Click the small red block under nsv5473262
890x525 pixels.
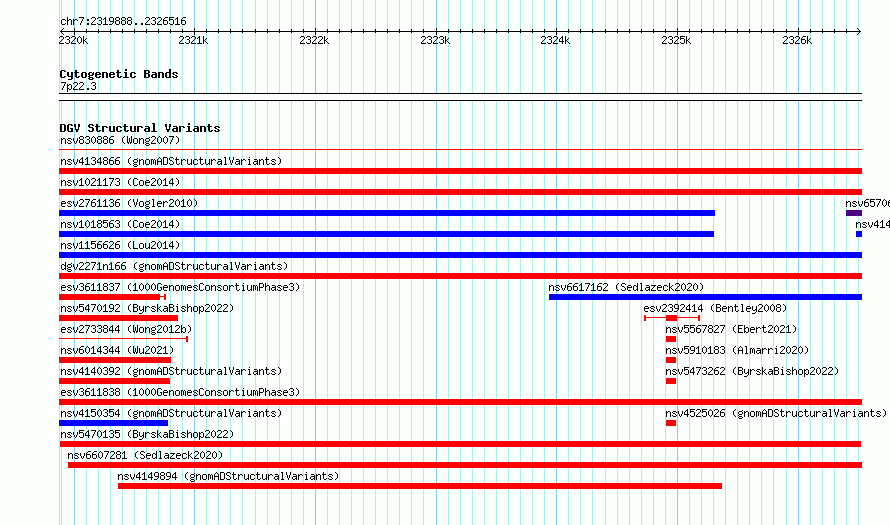pos(671,381)
